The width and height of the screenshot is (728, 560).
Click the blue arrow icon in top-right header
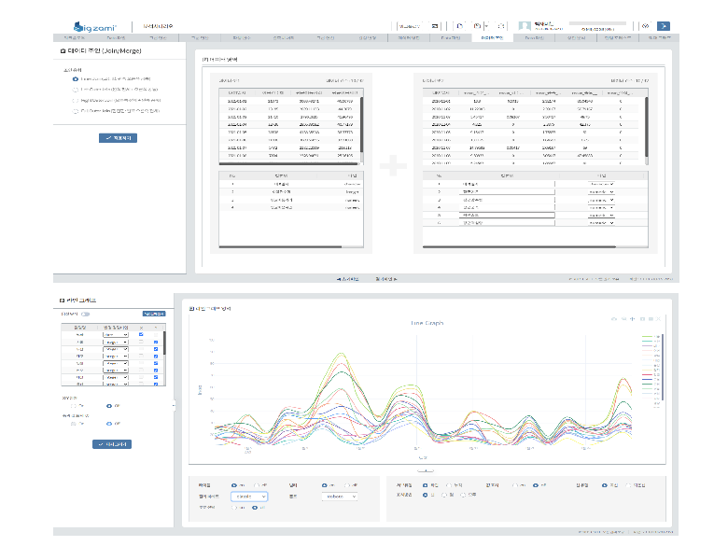663,26
